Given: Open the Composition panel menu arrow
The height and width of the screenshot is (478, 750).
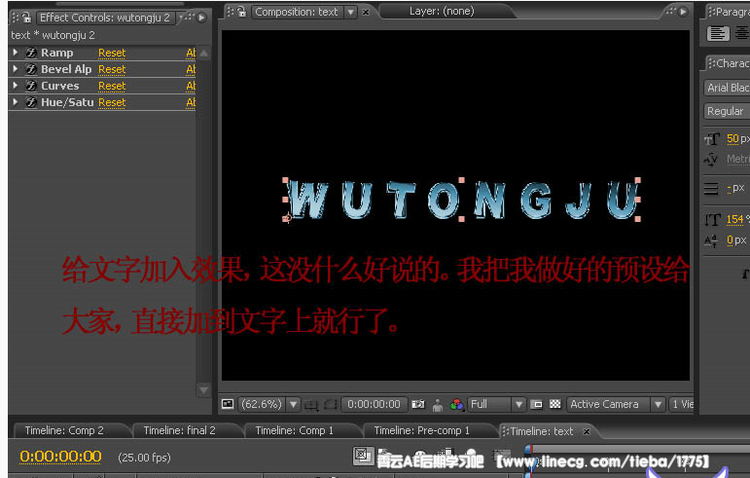Looking at the screenshot, I should 683,11.
